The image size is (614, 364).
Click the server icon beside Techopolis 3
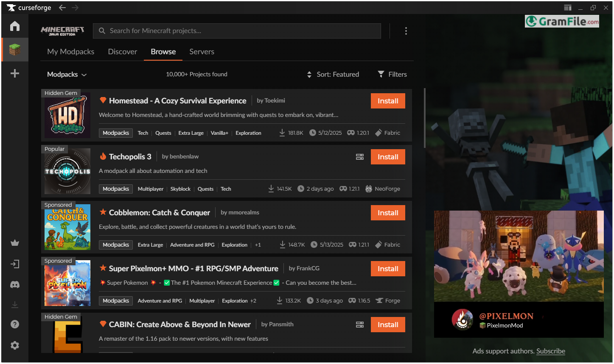pos(360,157)
